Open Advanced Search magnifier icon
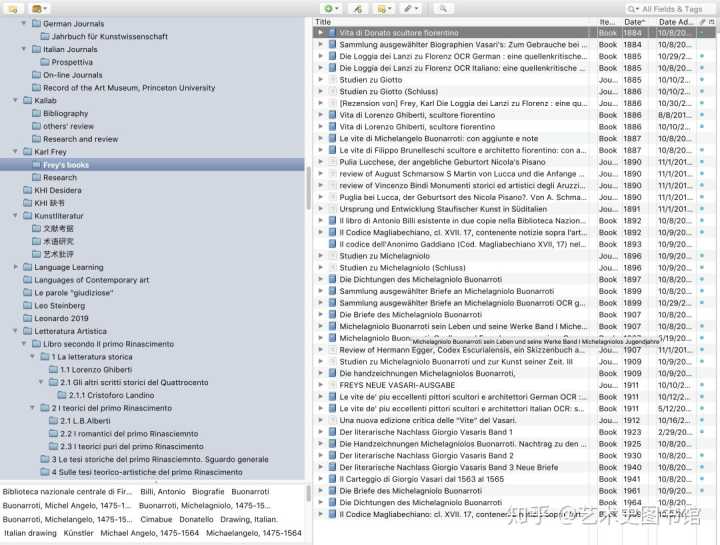Image resolution: width=720 pixels, height=545 pixels. pos(443,9)
